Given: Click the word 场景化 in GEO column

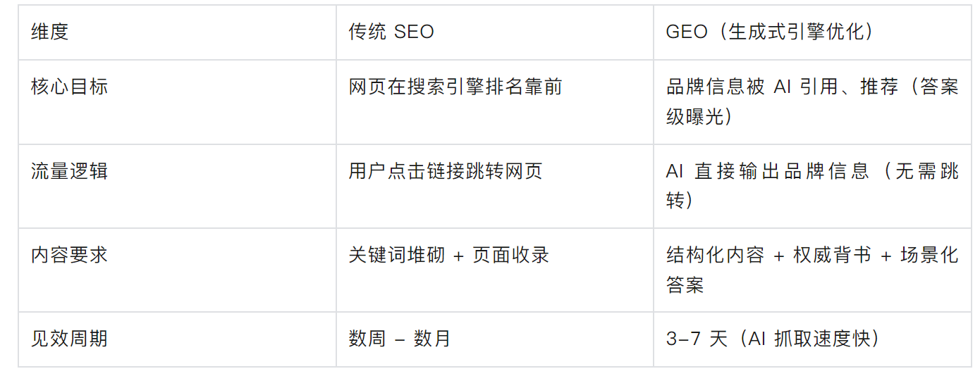Looking at the screenshot, I should coord(929,255).
